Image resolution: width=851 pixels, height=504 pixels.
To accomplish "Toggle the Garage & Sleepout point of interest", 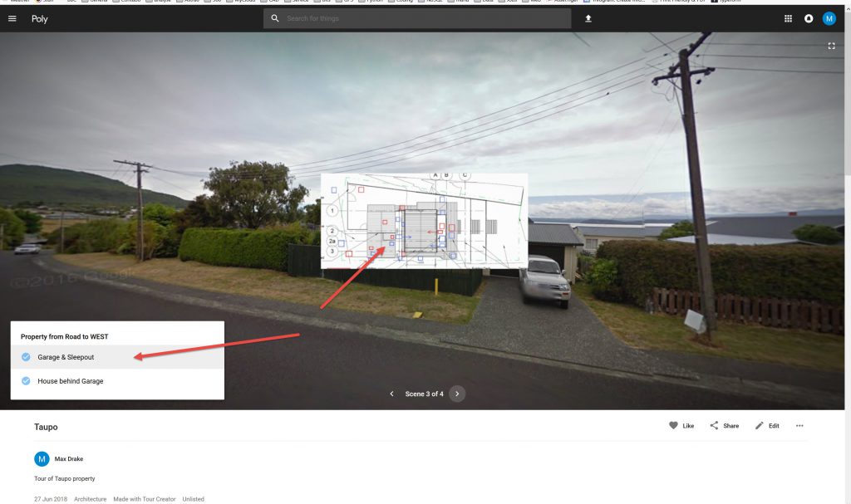I will (117, 357).
